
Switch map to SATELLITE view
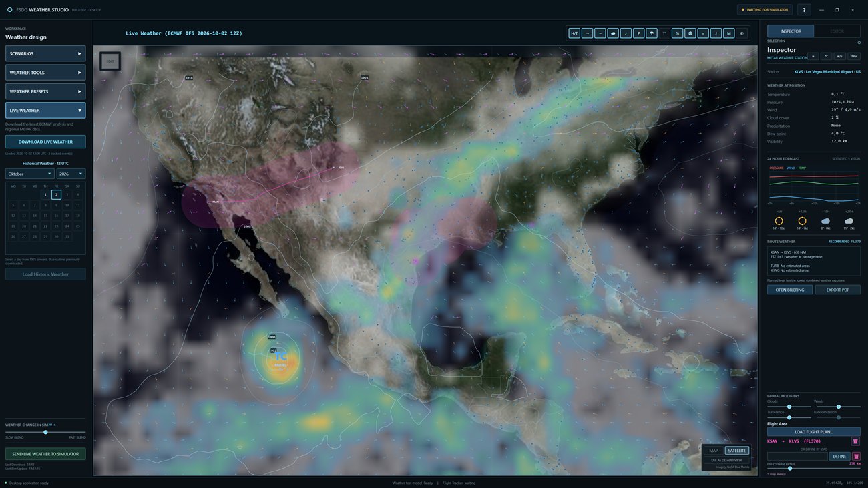pyautogui.click(x=737, y=451)
